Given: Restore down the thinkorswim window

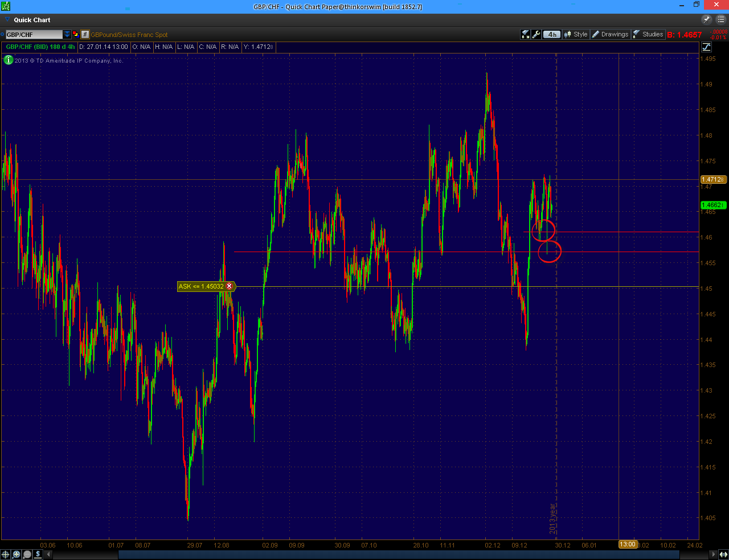Looking at the screenshot, I should (696, 5).
